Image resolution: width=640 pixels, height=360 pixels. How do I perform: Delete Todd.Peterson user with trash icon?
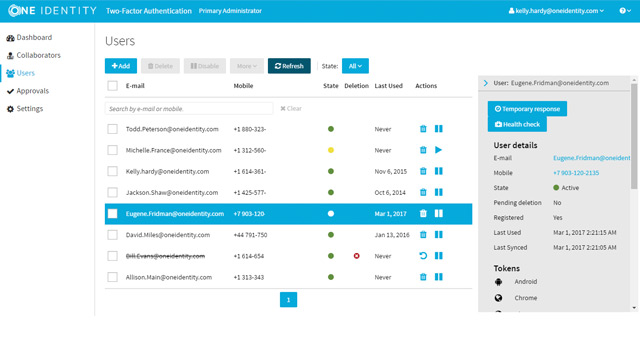423,129
